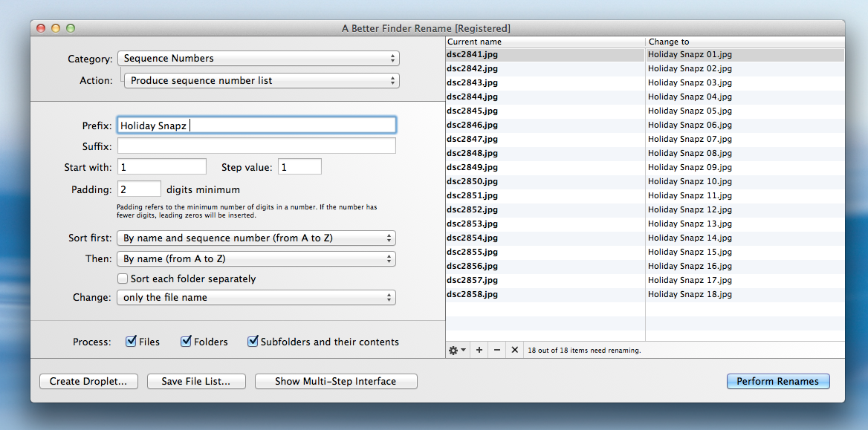Image resolution: width=868 pixels, height=430 pixels.
Task: Click the new name Holiday Snapz 14.jpg
Action: pyautogui.click(x=690, y=238)
